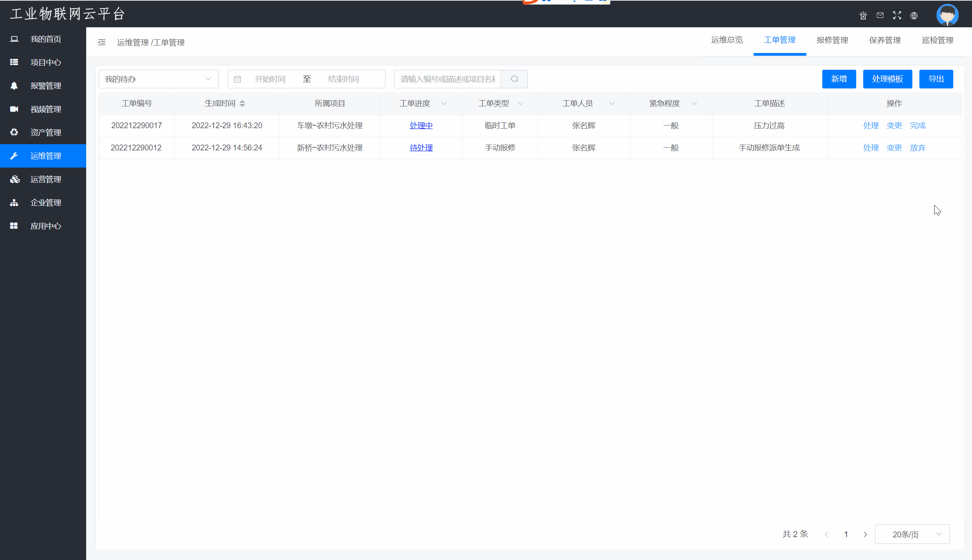Viewport: 972px width, 560px height.
Task: Open 报警管理 menu item
Action: coord(43,86)
